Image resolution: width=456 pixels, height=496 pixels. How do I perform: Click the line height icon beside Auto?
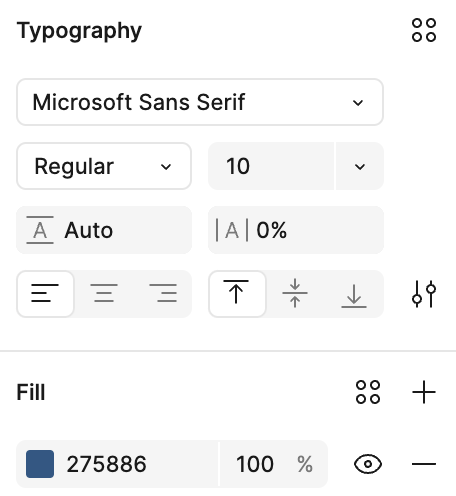40,230
